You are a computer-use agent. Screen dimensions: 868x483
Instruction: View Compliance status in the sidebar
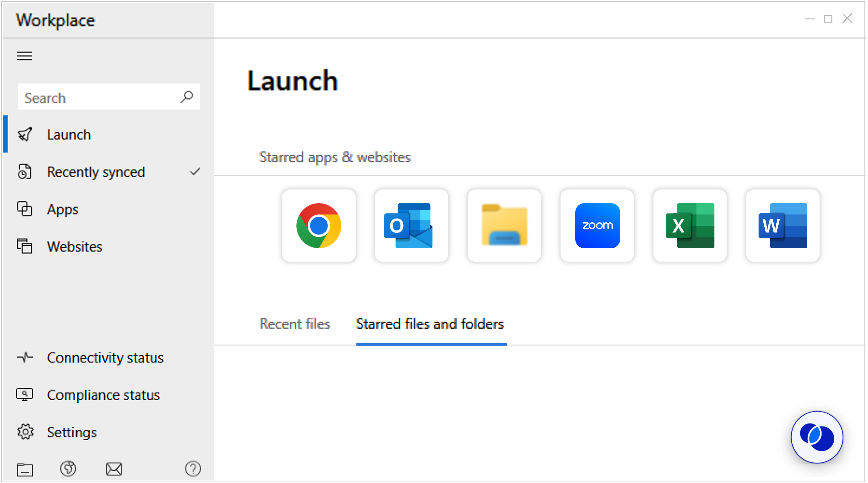pos(103,395)
